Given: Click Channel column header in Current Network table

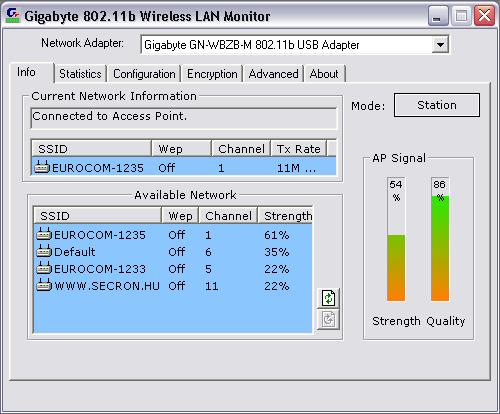Looking at the screenshot, I should pos(241,148).
